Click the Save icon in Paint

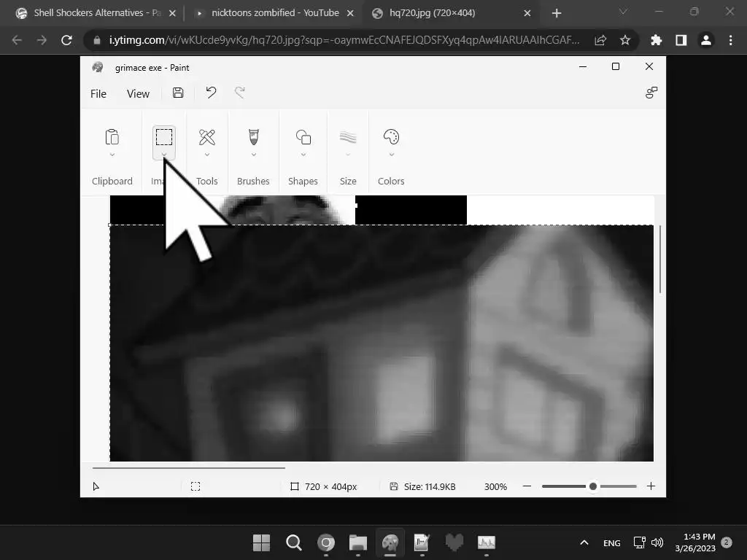coord(178,93)
